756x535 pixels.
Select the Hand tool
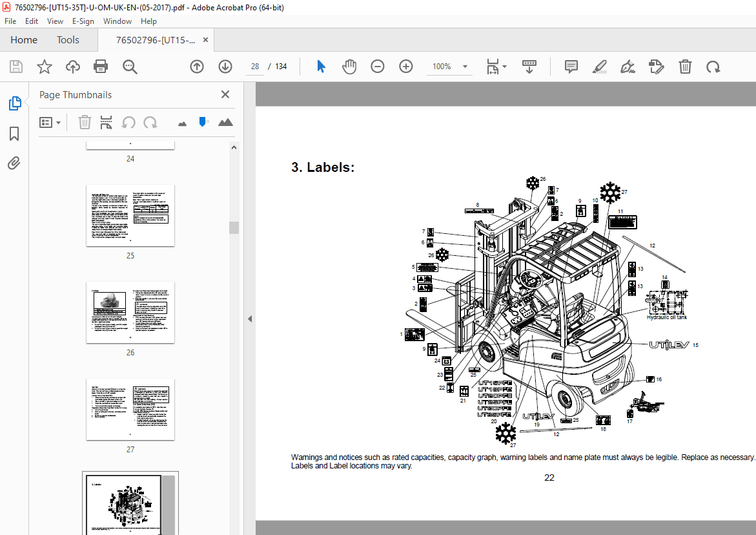click(x=349, y=66)
